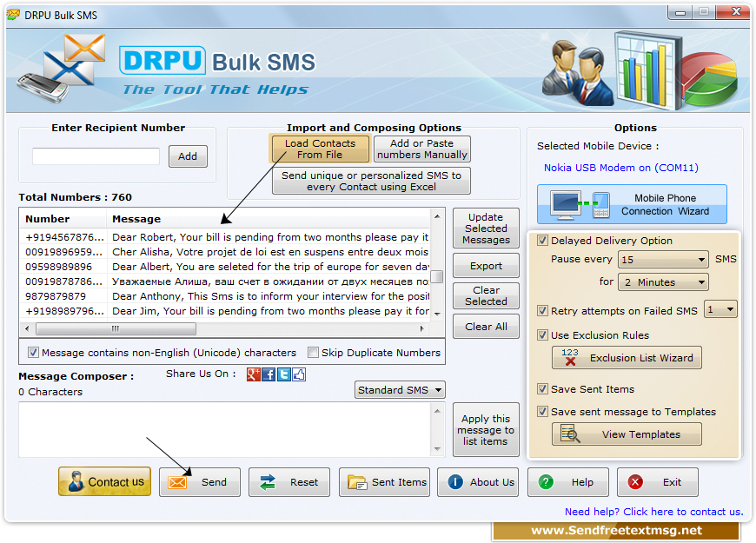Click the envelope icon on Send button
The height and width of the screenshot is (543, 756).
[x=177, y=482]
